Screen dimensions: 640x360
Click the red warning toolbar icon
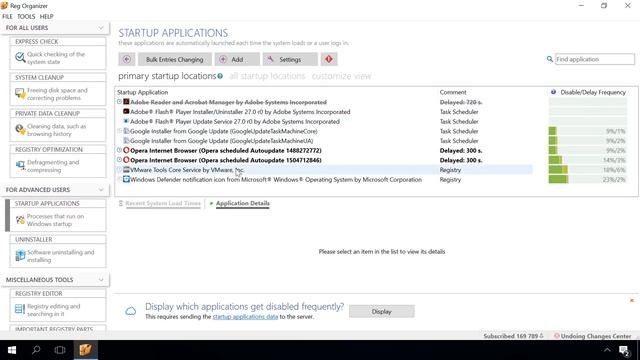[329, 59]
